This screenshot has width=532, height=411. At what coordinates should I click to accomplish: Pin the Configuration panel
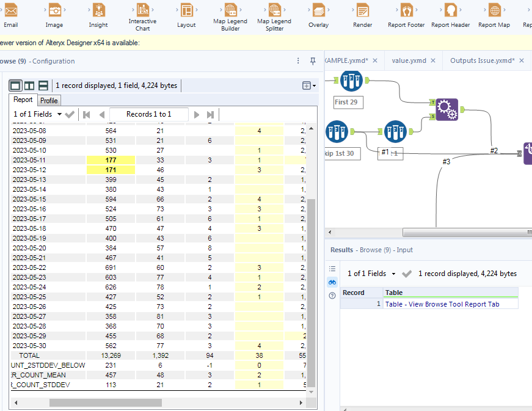[313, 61]
